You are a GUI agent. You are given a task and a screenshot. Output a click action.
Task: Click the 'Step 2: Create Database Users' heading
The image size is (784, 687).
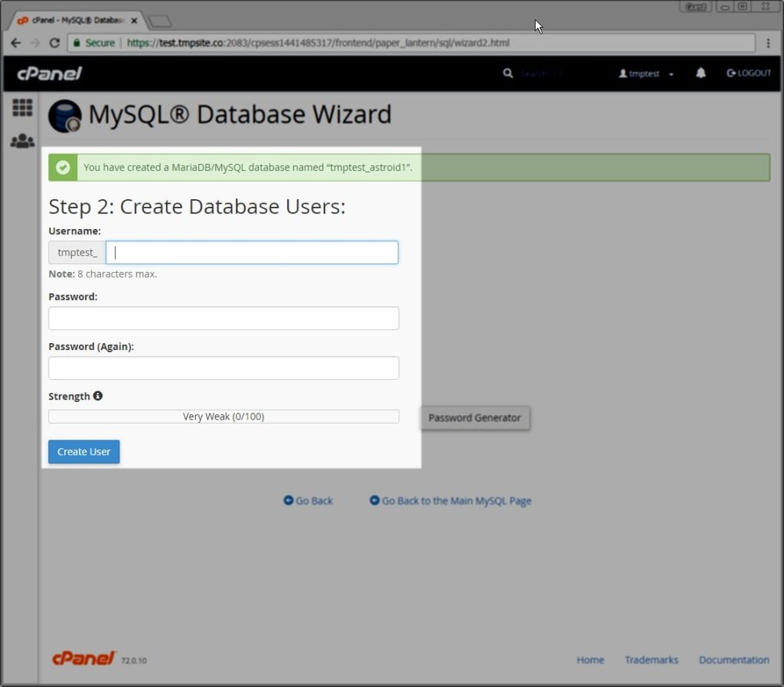[197, 207]
